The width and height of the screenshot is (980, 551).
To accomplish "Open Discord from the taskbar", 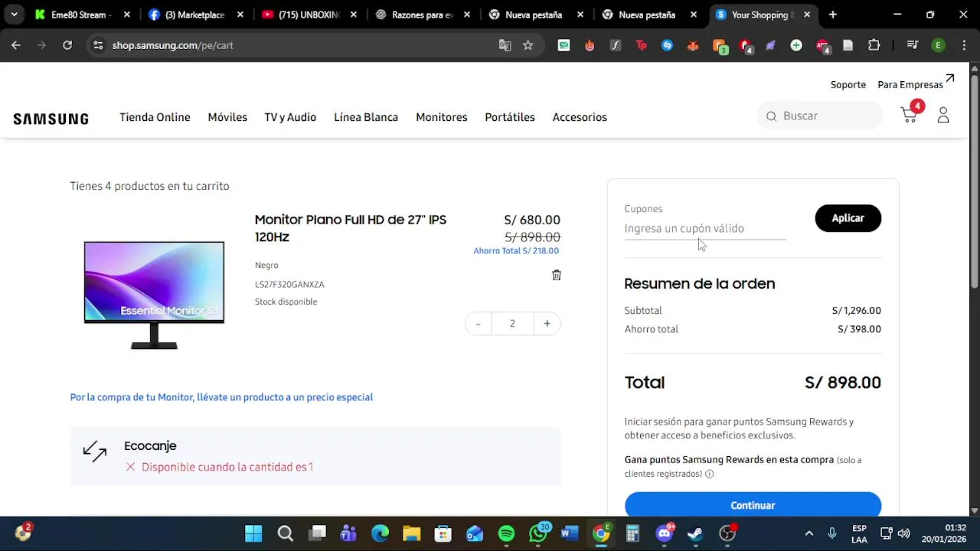I will (x=665, y=533).
